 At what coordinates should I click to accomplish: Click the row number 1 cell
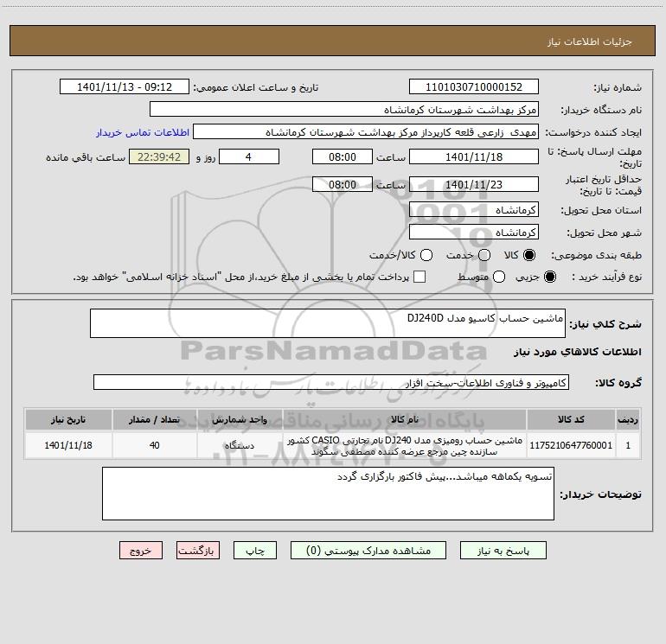pos(628,445)
